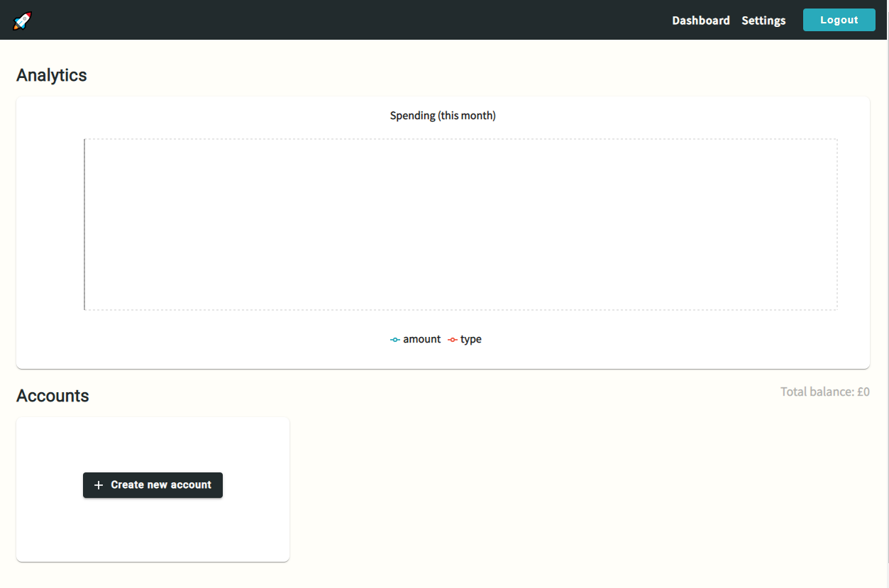Click plus icon in Create new account

(99, 485)
